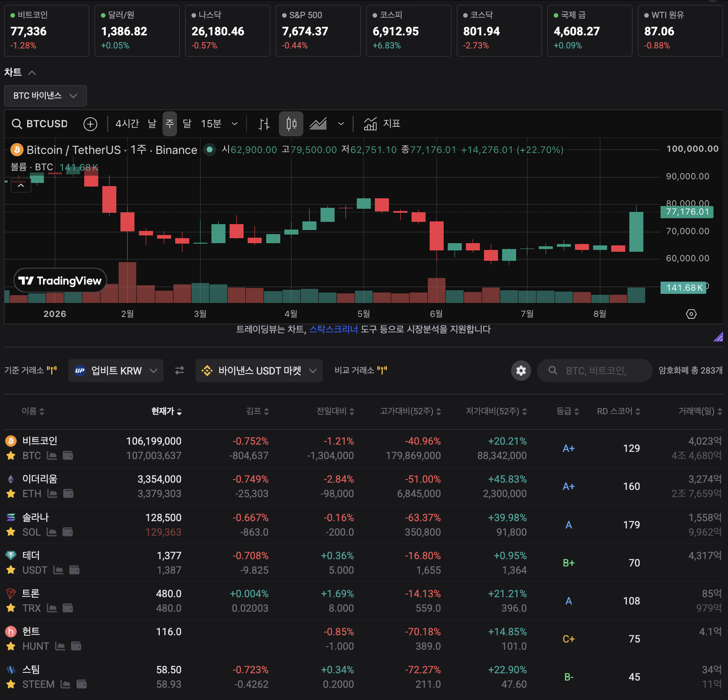Click the Ethereum coin icon in table
728x700 pixels.
pyautogui.click(x=11, y=479)
